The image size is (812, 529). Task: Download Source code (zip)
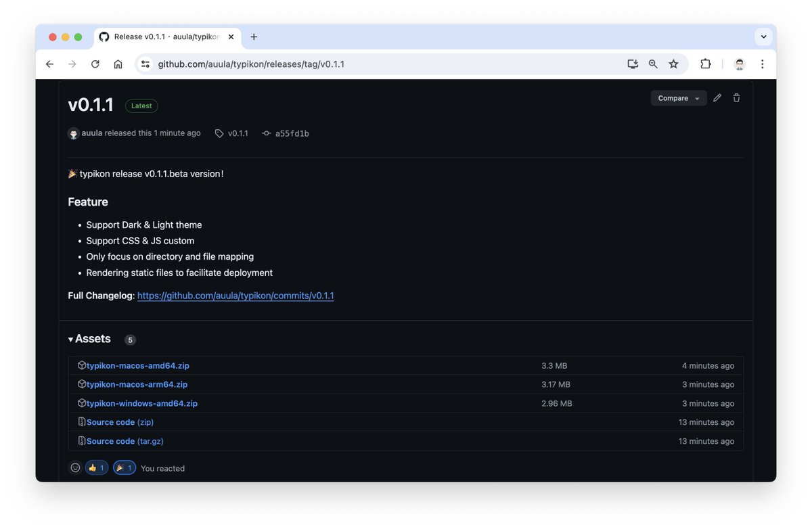click(120, 422)
